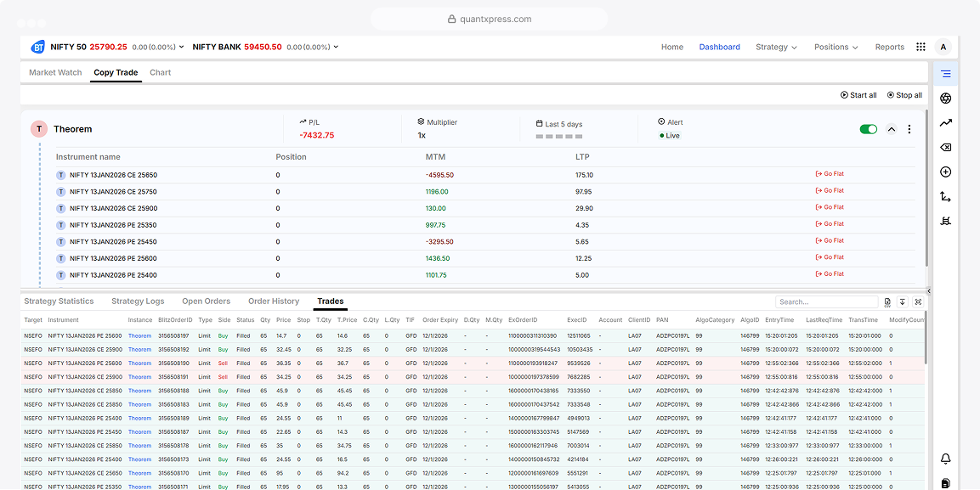
Task: Click the Start all button
Action: click(858, 95)
